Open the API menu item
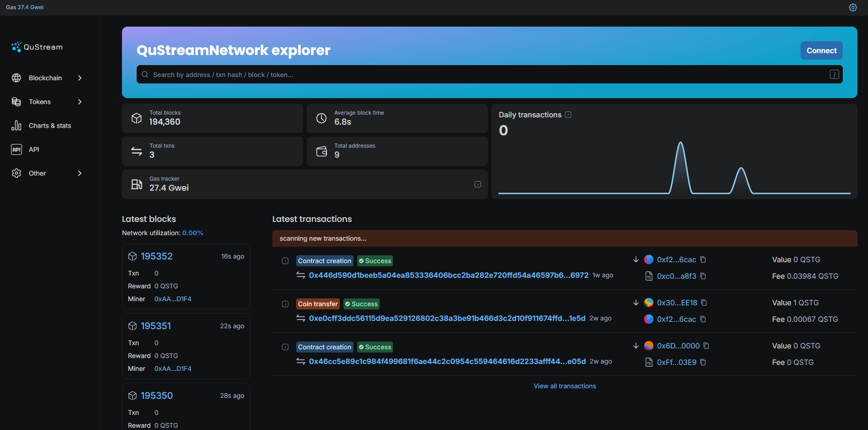Screen dimensions: 868x430 [33, 149]
